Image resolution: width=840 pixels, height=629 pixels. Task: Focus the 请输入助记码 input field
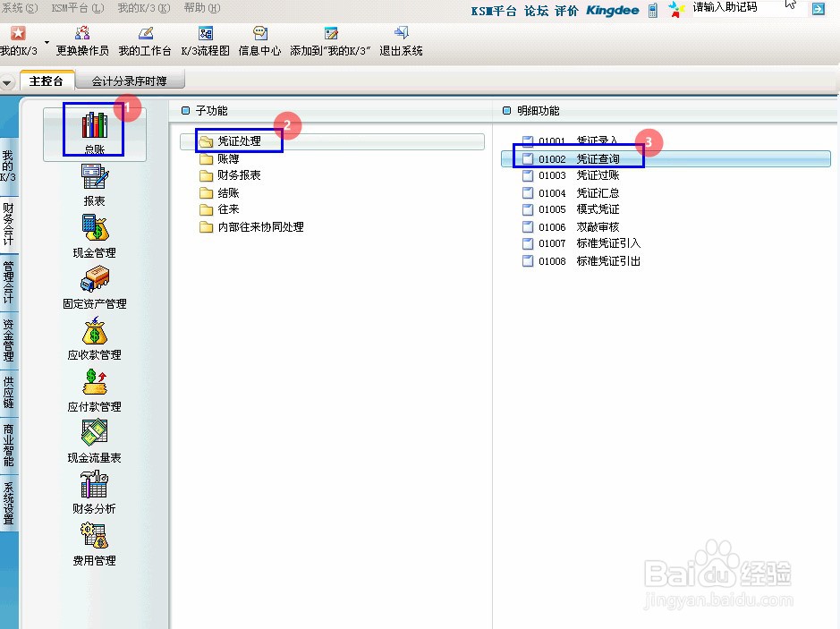[x=749, y=7]
